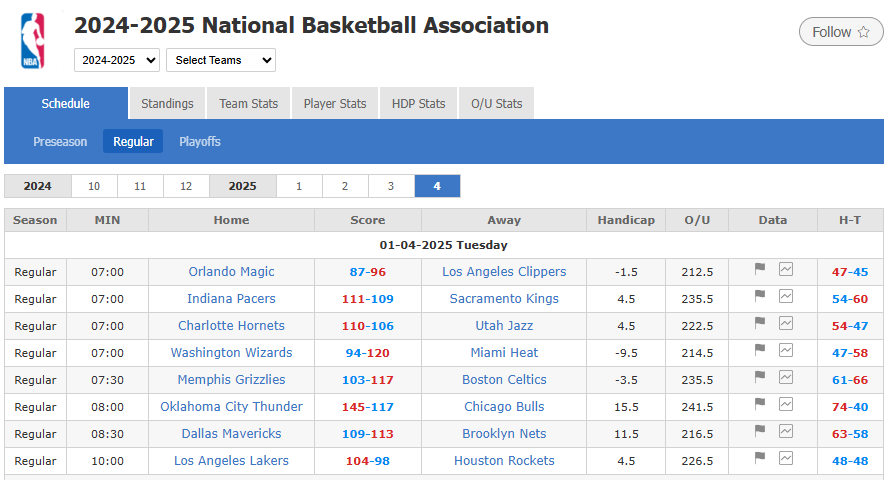The image size is (892, 480).
Task: Open chart icon for Washington Wizards game
Action: [x=786, y=350]
